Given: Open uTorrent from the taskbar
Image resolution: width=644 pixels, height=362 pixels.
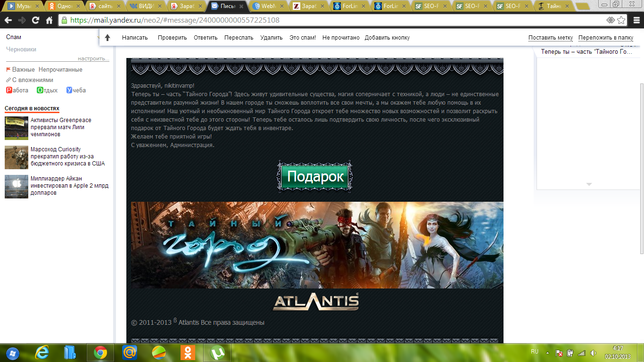Looking at the screenshot, I should 217,353.
